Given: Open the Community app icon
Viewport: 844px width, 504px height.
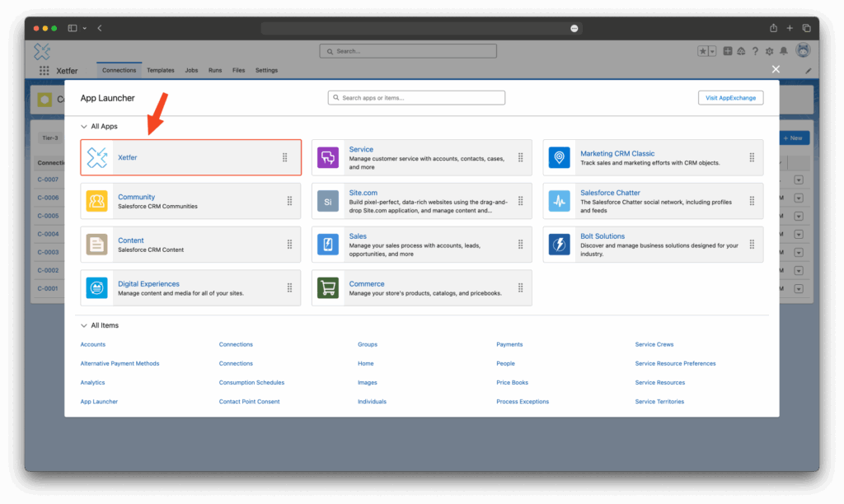Looking at the screenshot, I should tap(97, 201).
